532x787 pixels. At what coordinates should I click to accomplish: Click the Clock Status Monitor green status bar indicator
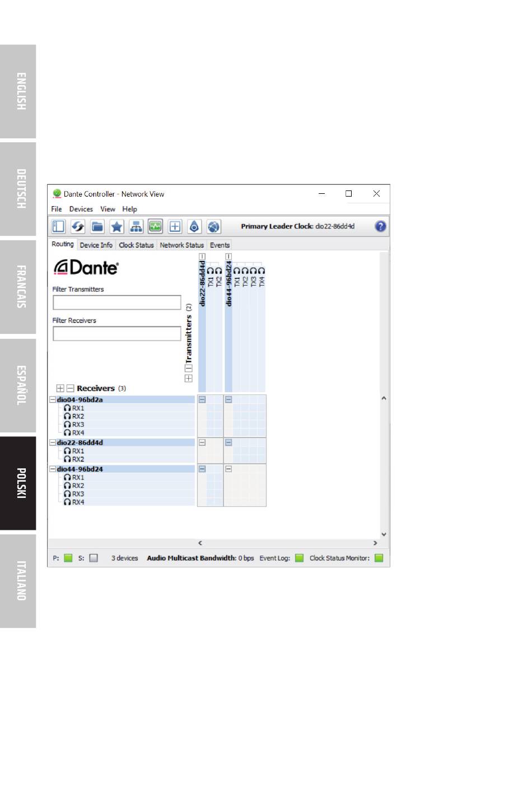pos(379,558)
